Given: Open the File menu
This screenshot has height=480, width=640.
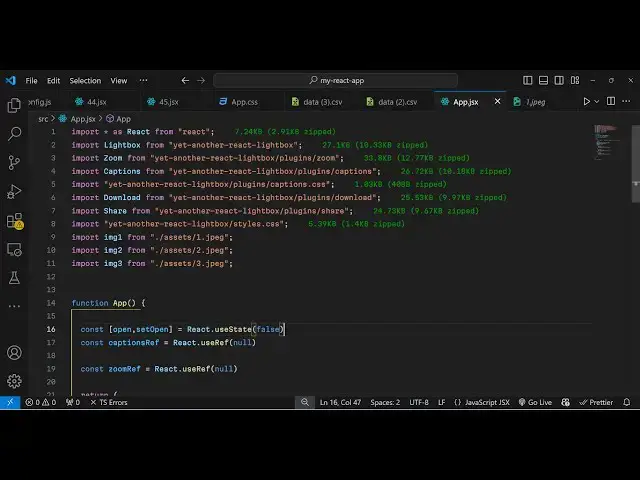Looking at the screenshot, I should [31, 80].
